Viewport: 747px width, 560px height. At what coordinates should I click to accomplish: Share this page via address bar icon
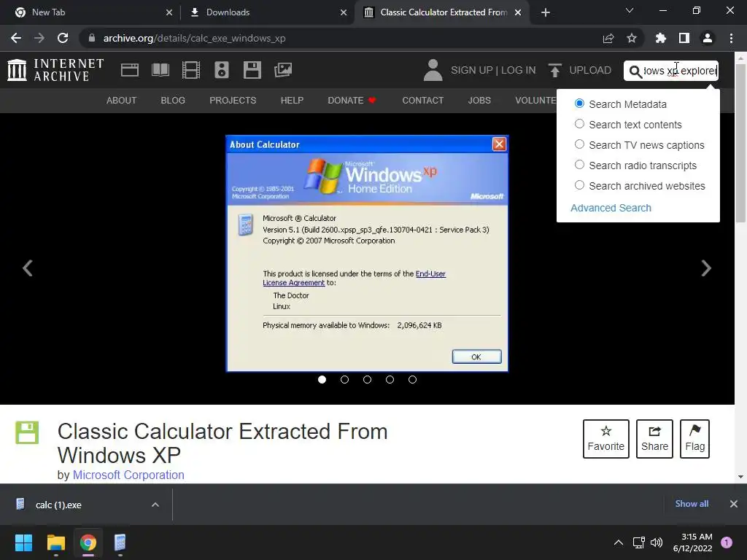[x=608, y=38]
